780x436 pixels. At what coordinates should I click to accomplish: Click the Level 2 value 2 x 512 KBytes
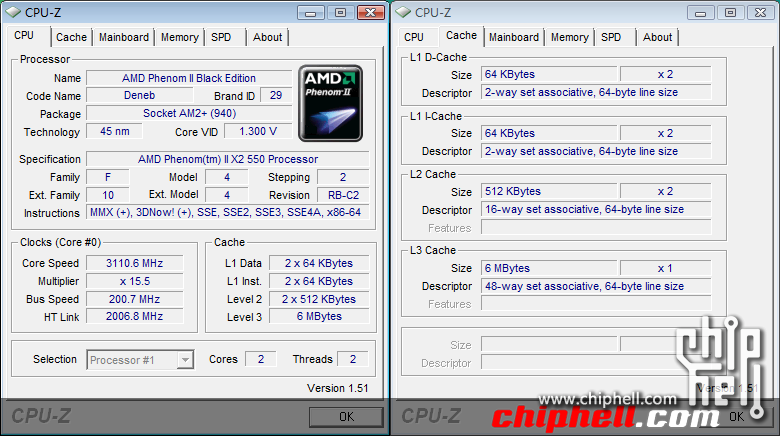point(319,299)
